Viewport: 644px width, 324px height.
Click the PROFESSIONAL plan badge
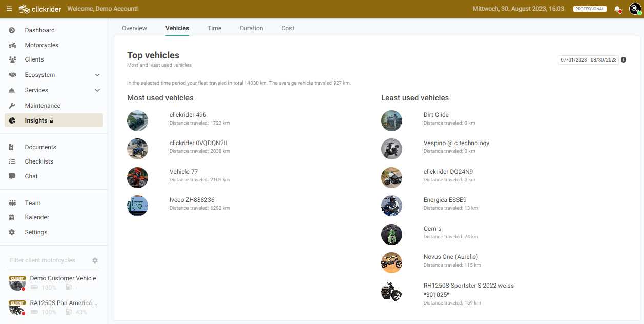tap(590, 9)
